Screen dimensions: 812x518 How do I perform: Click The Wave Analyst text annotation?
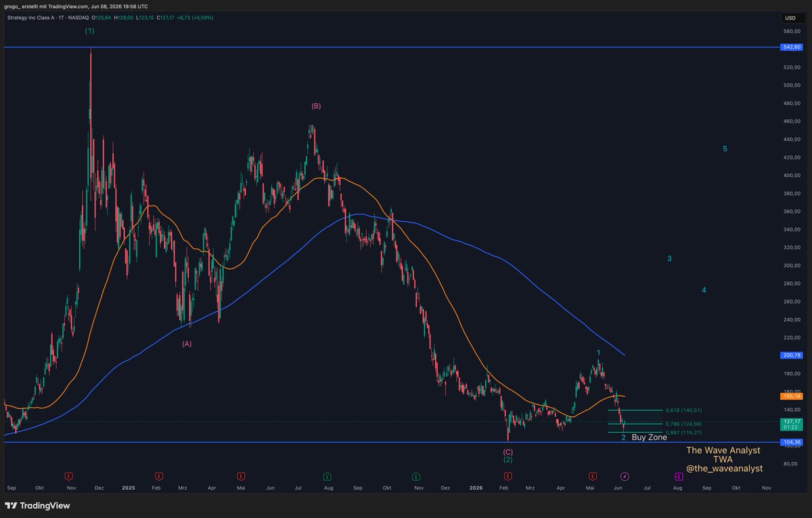[723, 450]
